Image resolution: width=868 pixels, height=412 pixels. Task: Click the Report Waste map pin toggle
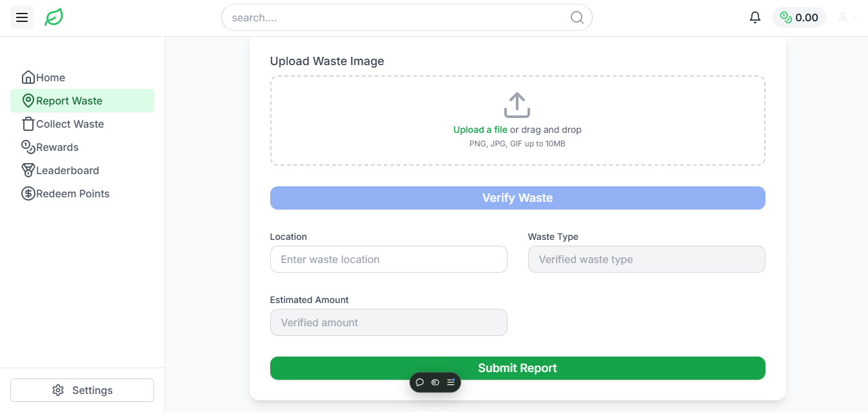(28, 100)
